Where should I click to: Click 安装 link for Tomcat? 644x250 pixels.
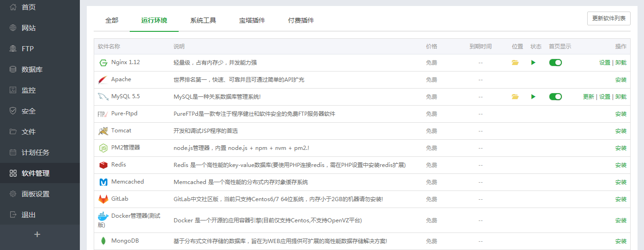(621, 131)
